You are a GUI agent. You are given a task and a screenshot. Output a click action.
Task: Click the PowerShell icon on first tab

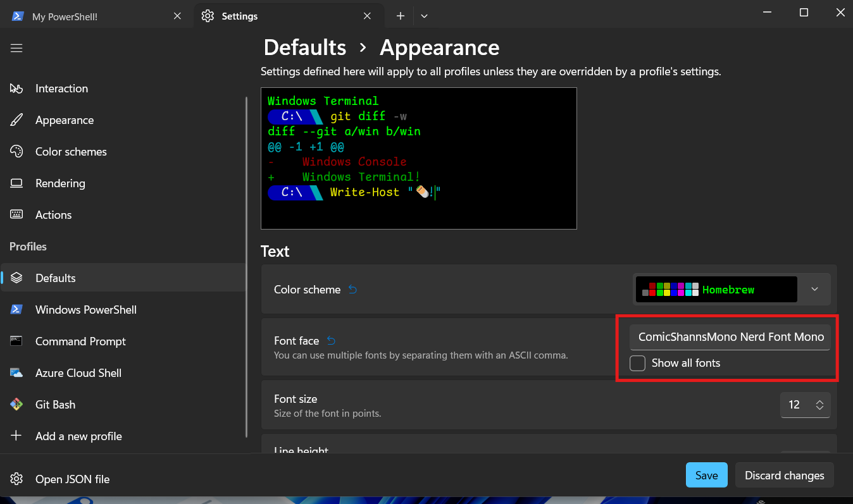coord(17,16)
